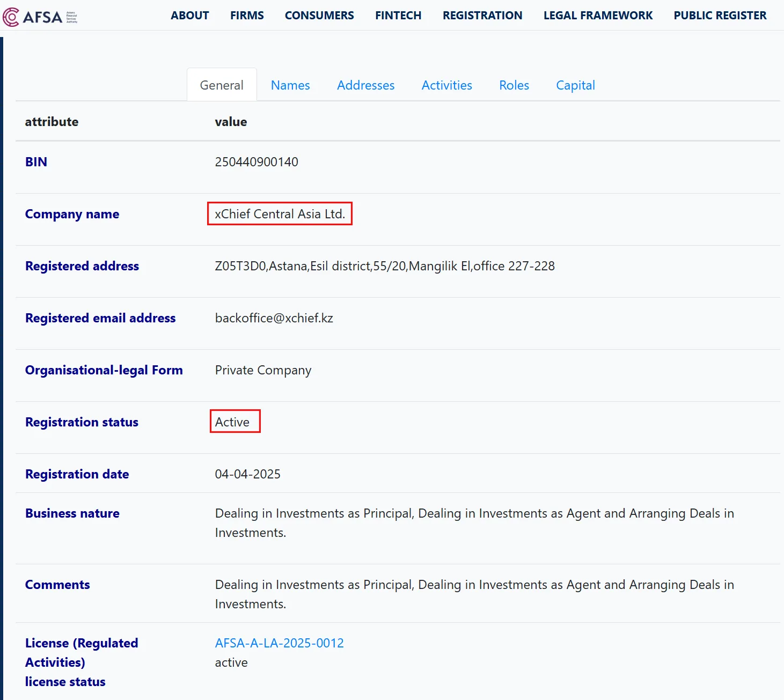Open the LEGAL FRAMEWORK menu
The height and width of the screenshot is (700, 784).
[598, 16]
